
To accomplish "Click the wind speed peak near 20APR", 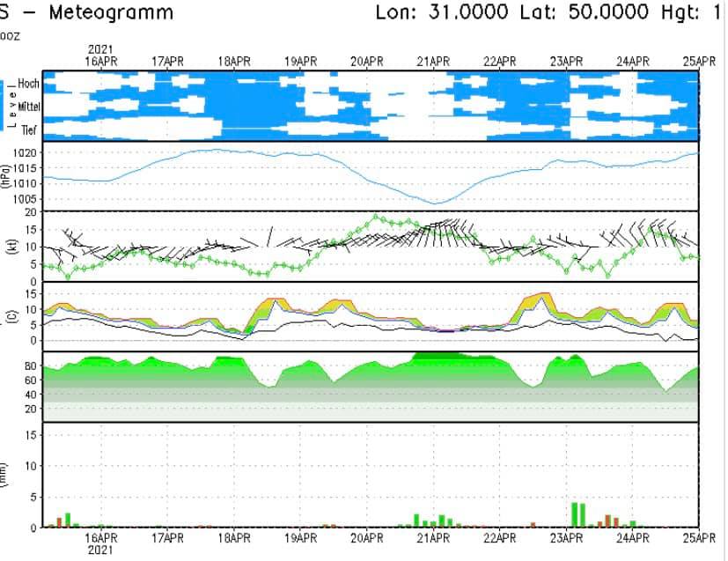I will pyautogui.click(x=377, y=216).
